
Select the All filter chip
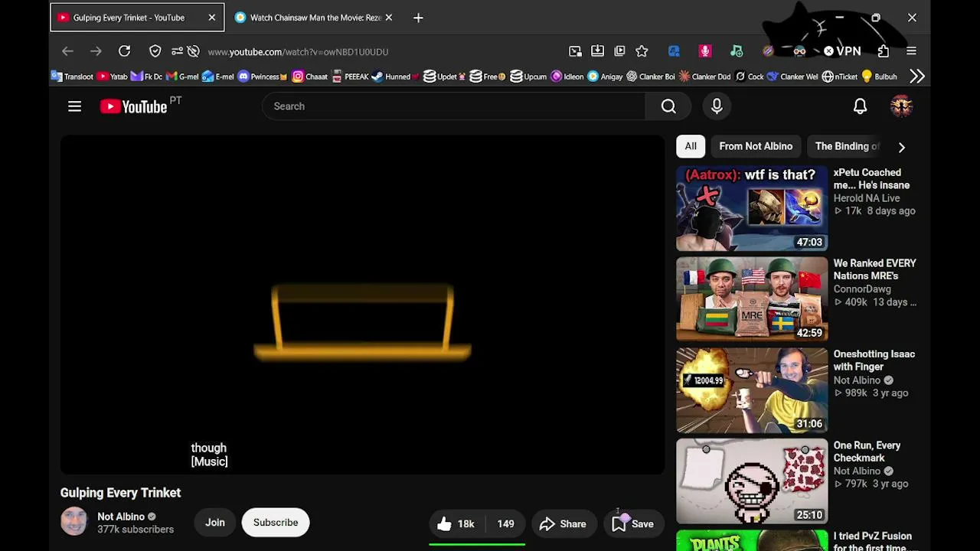click(x=691, y=146)
